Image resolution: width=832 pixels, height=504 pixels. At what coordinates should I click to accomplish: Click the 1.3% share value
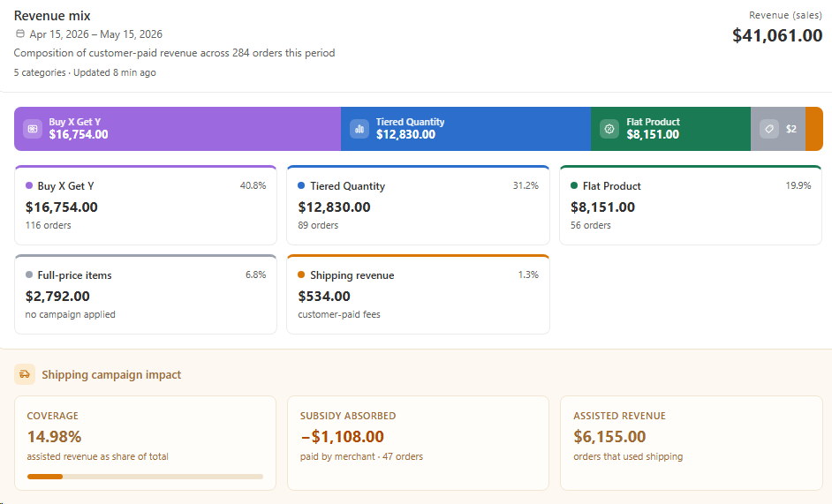tap(528, 275)
